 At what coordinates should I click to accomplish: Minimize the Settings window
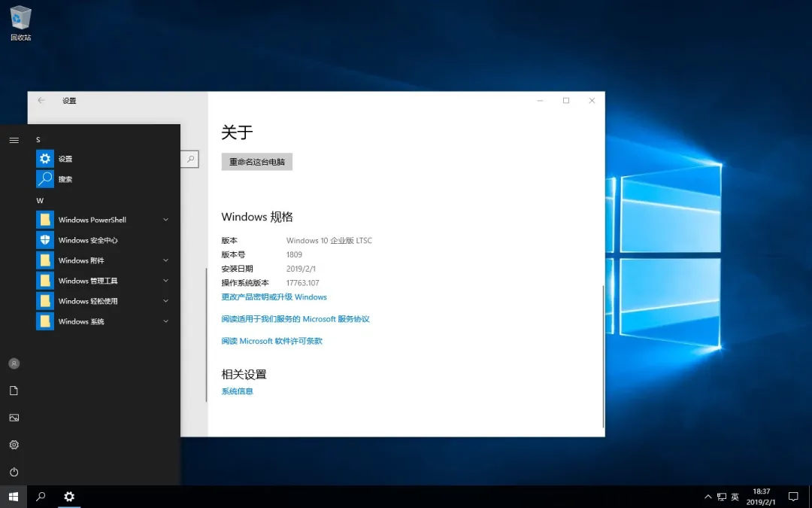pyautogui.click(x=540, y=101)
